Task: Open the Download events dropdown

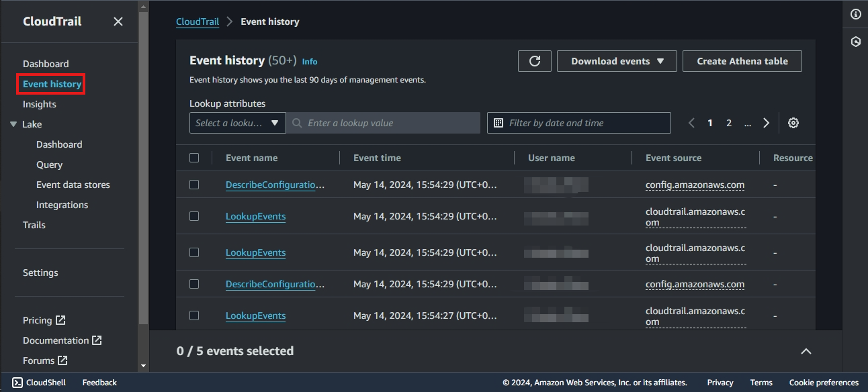Action: (617, 61)
